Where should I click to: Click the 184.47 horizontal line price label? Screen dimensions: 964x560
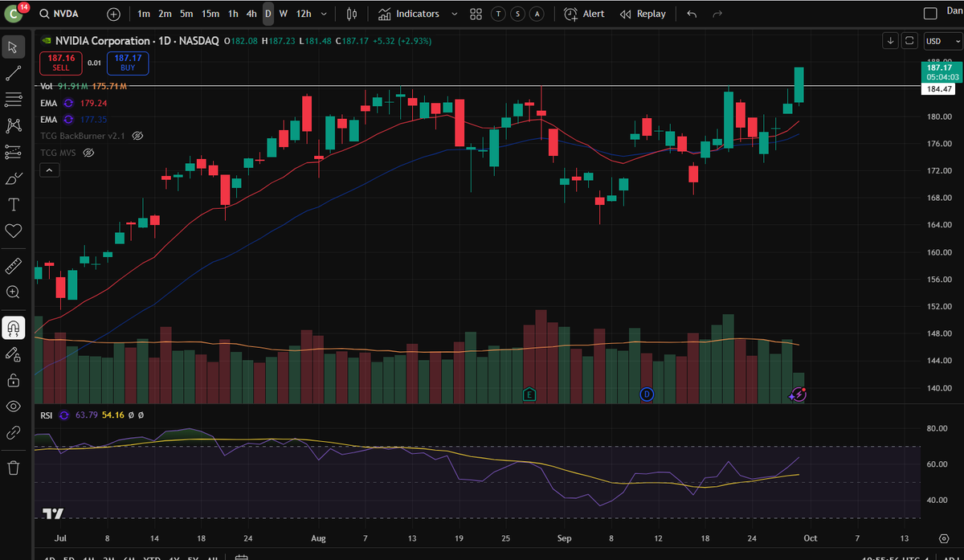pyautogui.click(x=938, y=89)
